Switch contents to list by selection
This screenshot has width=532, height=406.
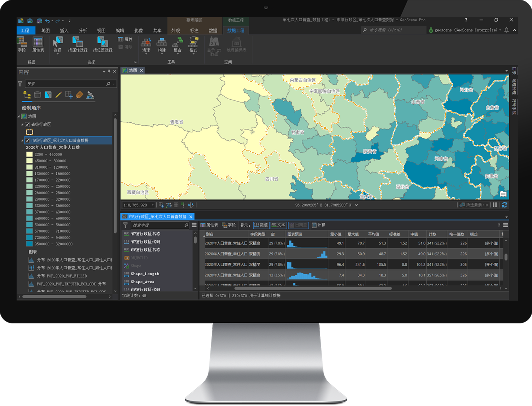tap(48, 95)
